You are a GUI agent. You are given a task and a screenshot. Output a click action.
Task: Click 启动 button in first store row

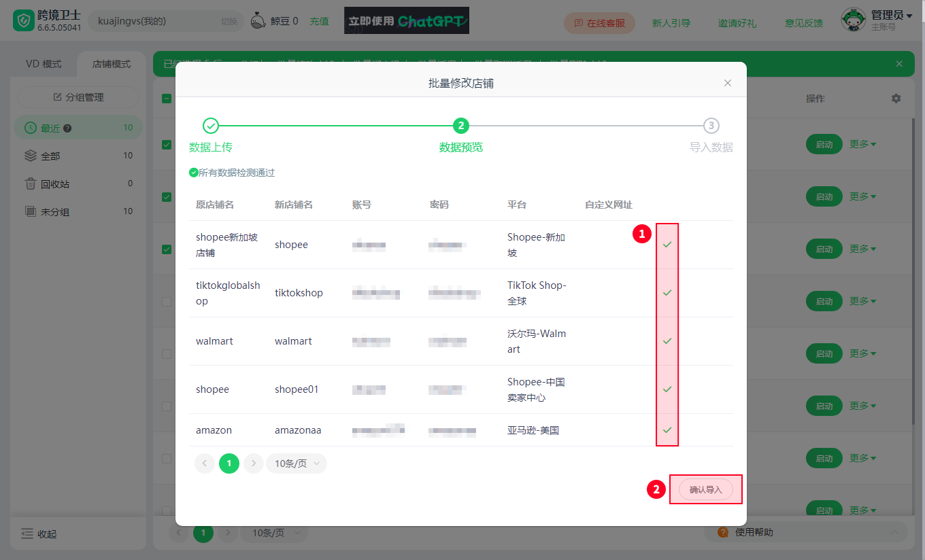[824, 144]
